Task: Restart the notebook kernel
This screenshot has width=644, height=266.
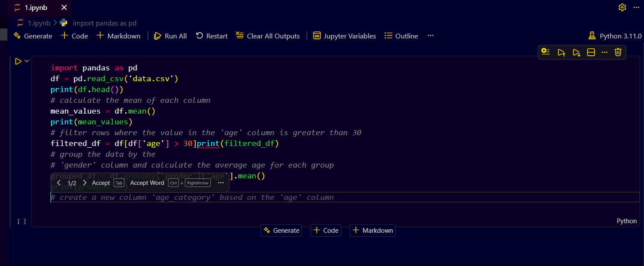Action: click(212, 36)
